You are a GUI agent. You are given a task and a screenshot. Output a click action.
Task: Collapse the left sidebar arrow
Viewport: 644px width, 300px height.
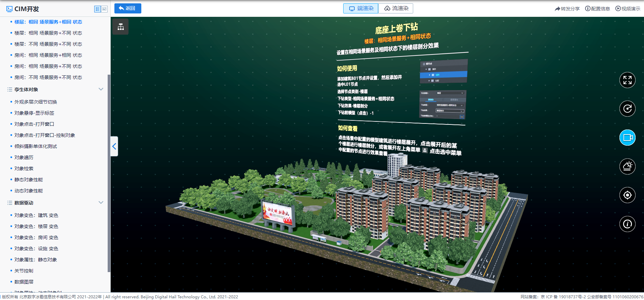point(114,146)
